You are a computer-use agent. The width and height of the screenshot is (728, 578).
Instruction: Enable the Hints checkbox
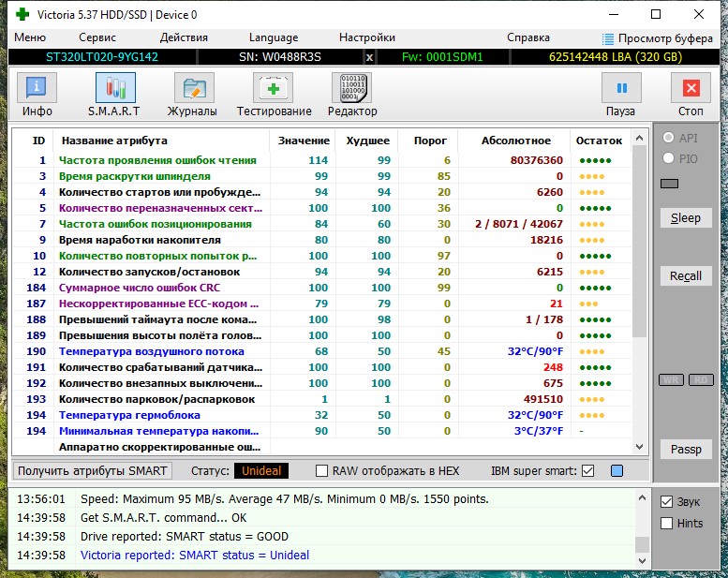pyautogui.click(x=666, y=524)
